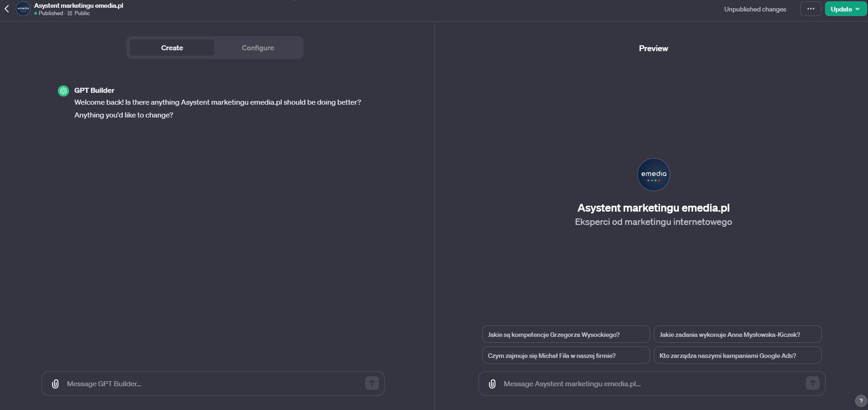Click the GPT Builder avatar icon

(x=63, y=91)
